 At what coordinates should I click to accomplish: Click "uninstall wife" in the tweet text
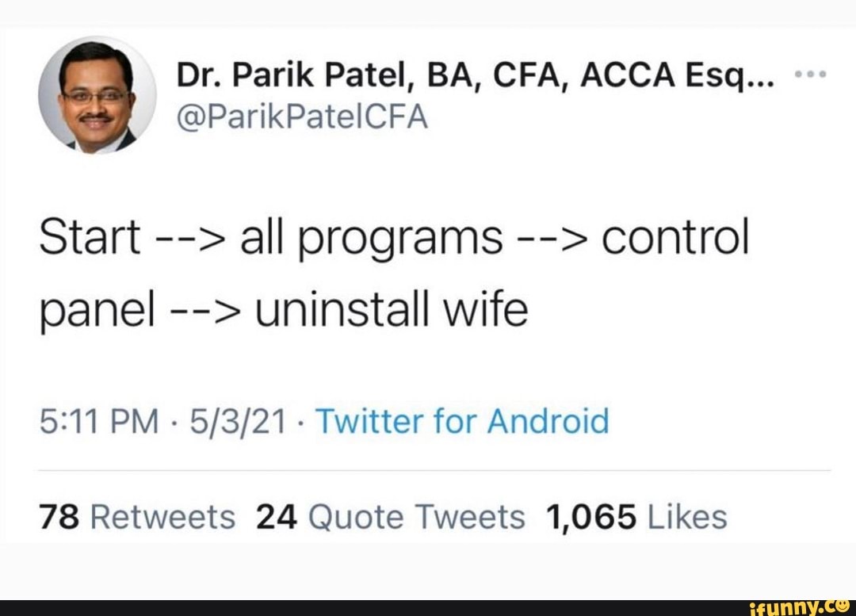[x=390, y=309]
